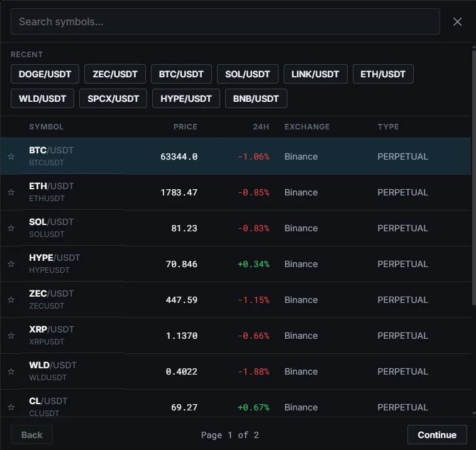476x450 pixels.
Task: Click CL price 69.27
Action: click(x=184, y=407)
